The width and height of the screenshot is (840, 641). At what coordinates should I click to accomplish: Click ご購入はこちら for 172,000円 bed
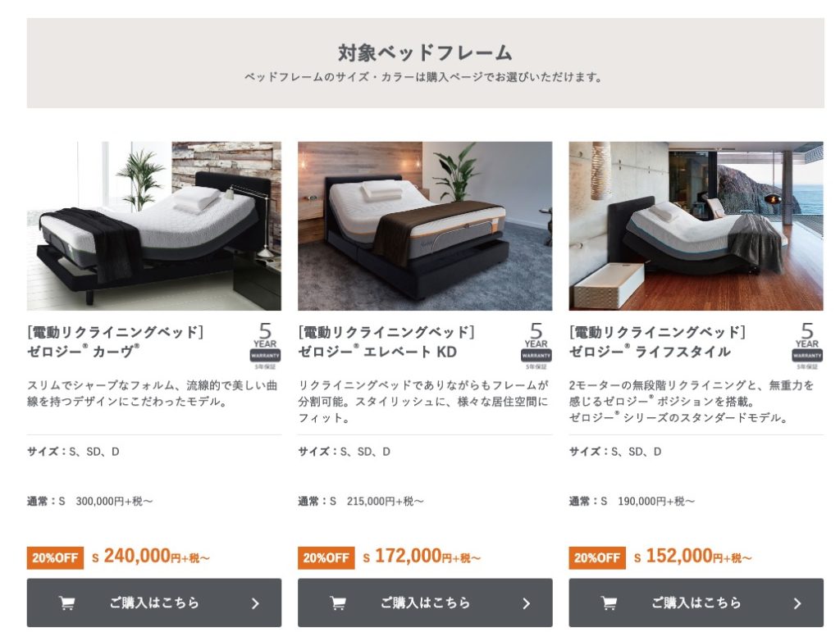point(425,602)
